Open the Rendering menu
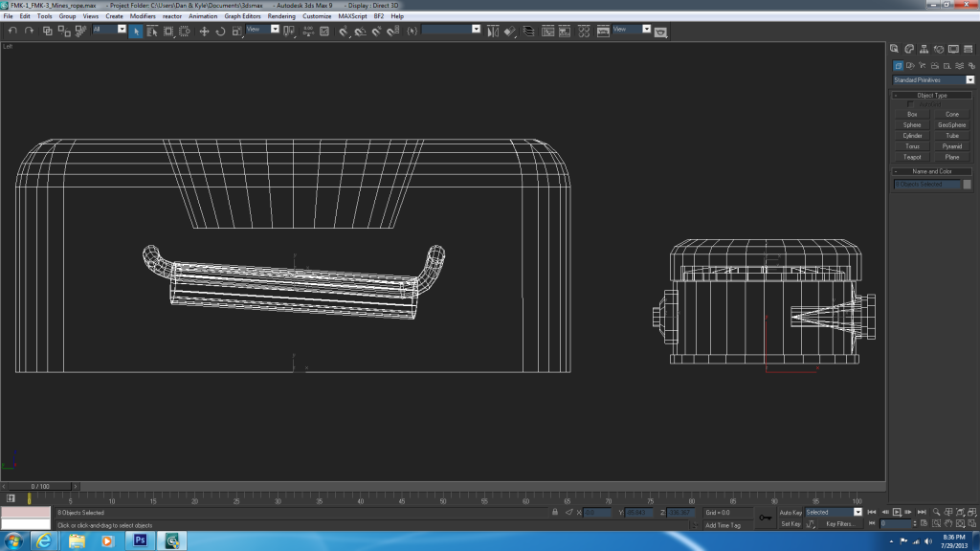The height and width of the screenshot is (551, 980). pos(281,16)
